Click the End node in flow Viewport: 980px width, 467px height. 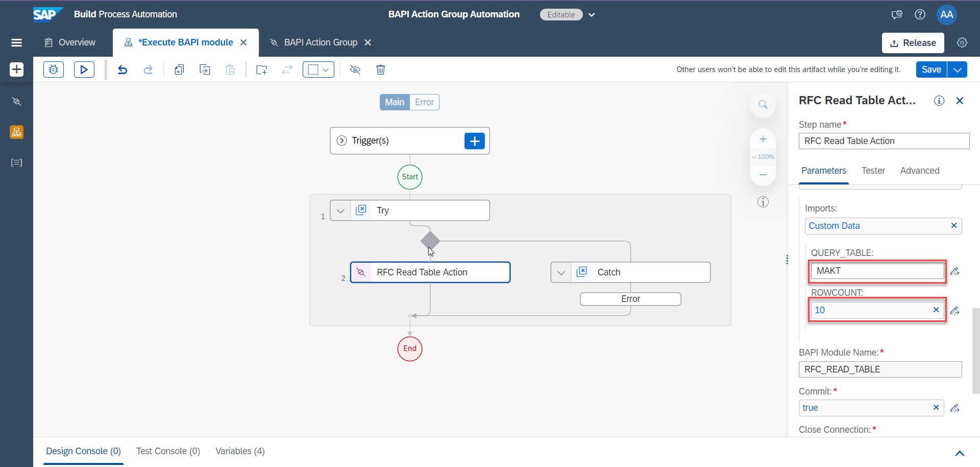[x=410, y=349]
